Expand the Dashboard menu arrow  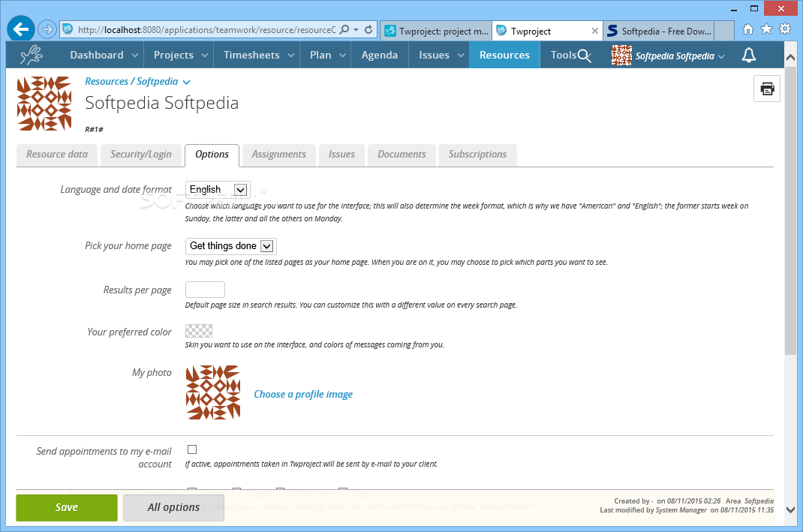tap(134, 56)
